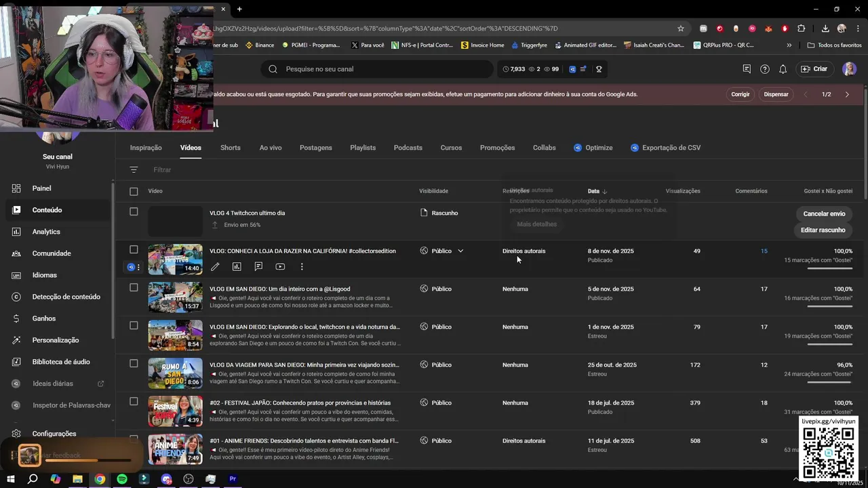This screenshot has width=868, height=488.
Task: Select the Festival Japão video checkbox
Action: tap(134, 401)
